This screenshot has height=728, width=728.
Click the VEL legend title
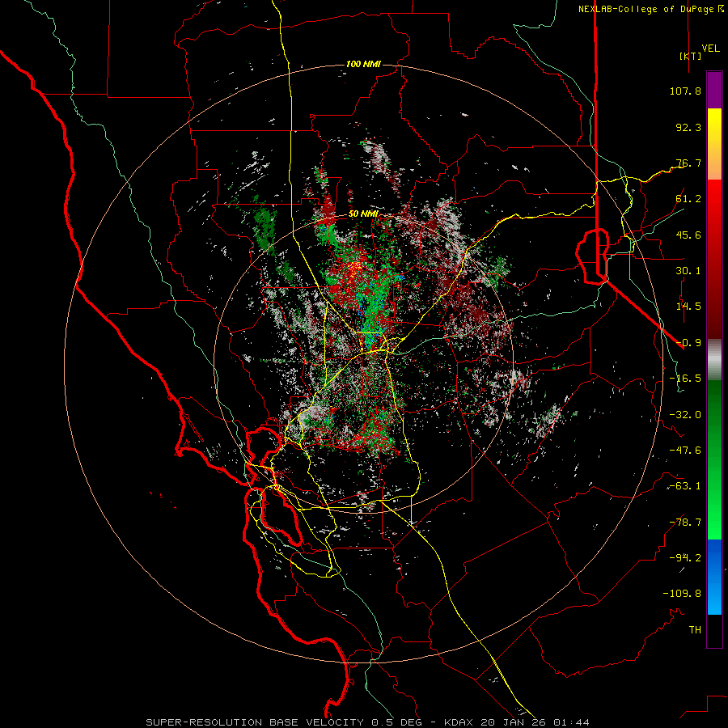pos(710,49)
